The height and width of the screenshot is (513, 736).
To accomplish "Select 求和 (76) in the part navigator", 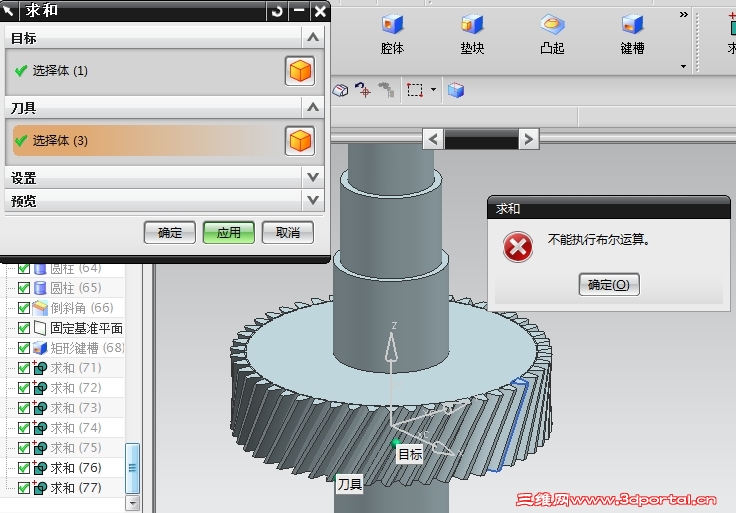I will click(x=76, y=468).
